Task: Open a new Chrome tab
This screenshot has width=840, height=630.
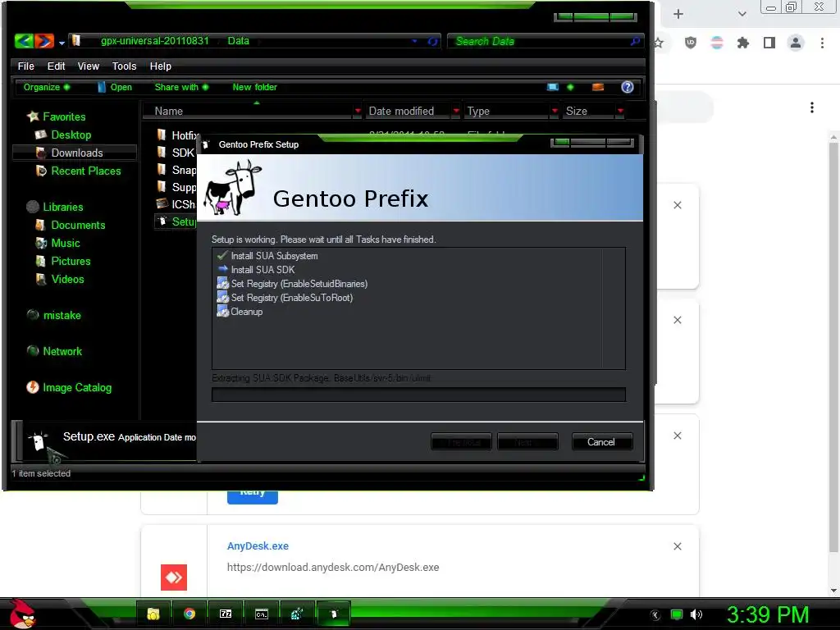Action: (678, 14)
